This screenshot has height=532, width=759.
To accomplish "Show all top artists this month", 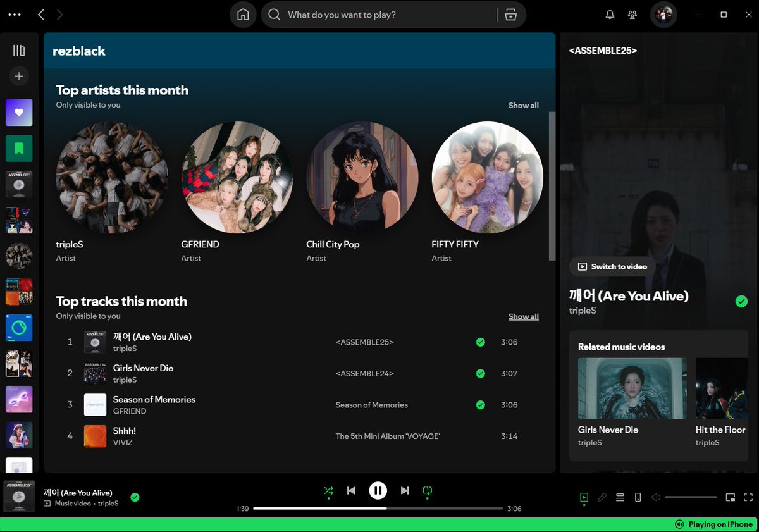I will point(524,106).
